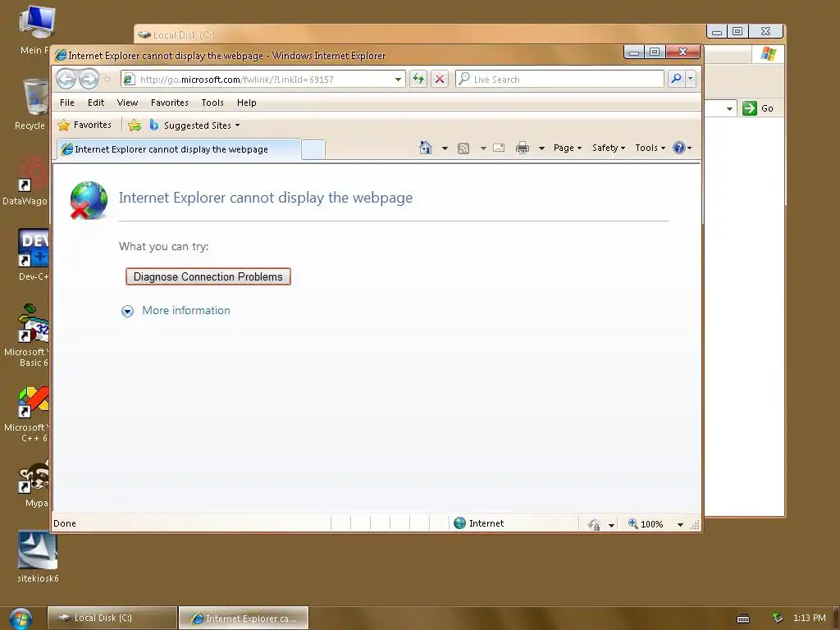Click the magnifier Search button
Viewport: 840px width, 630px height.
[x=676, y=80]
